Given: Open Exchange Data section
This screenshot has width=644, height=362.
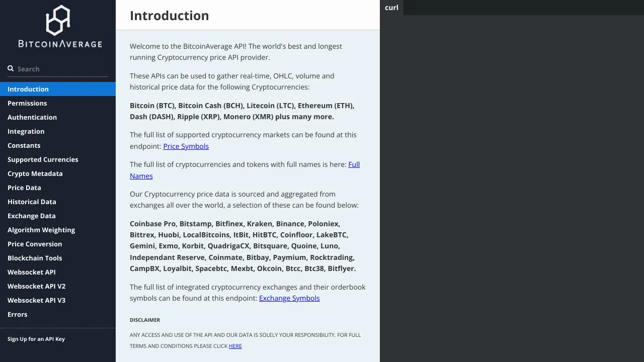Looking at the screenshot, I should pyautogui.click(x=58, y=216).
